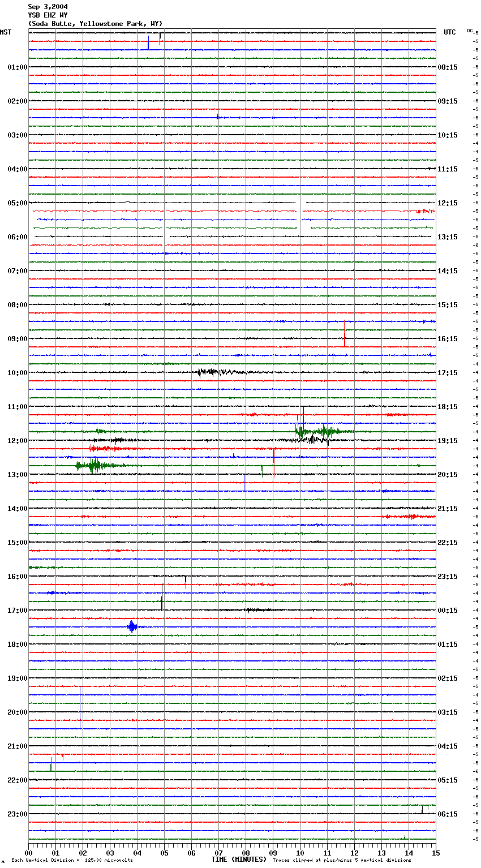Screen dimensions: 481x868
Task: Click the bottom minute-axis tick label "10"
Action: (300, 853)
